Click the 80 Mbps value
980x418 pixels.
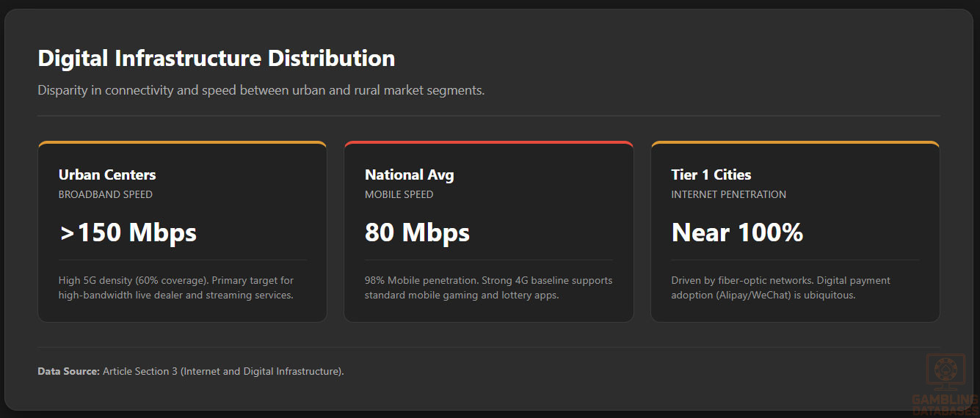417,232
